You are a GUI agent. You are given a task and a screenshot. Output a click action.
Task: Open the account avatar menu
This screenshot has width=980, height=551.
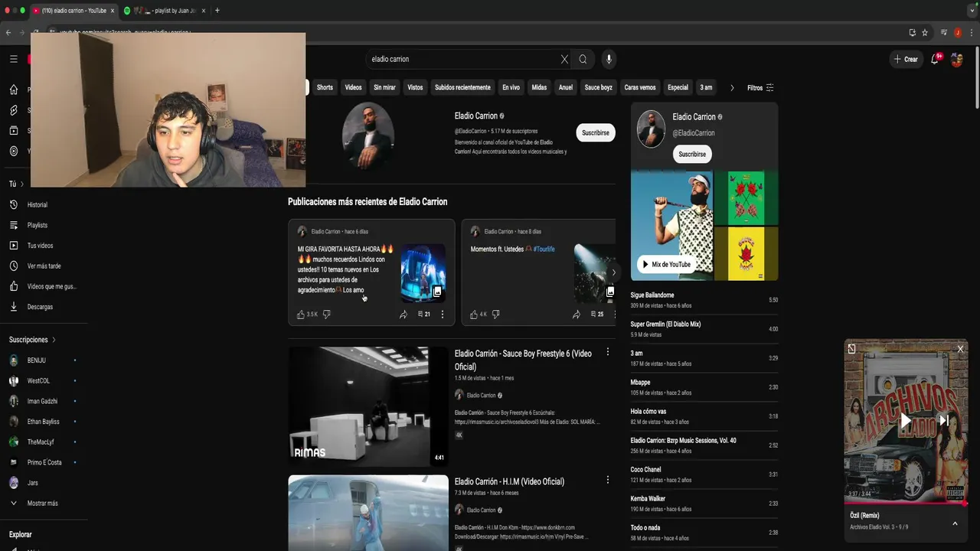pyautogui.click(x=956, y=59)
